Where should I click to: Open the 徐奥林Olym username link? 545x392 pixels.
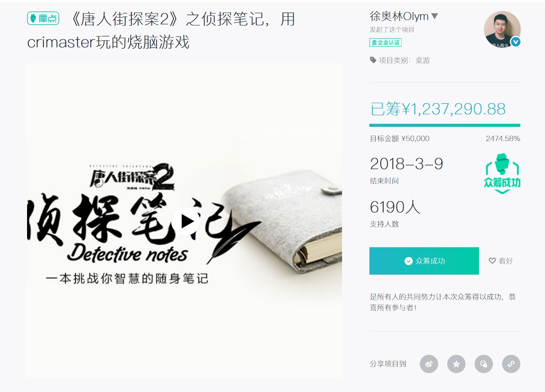399,16
